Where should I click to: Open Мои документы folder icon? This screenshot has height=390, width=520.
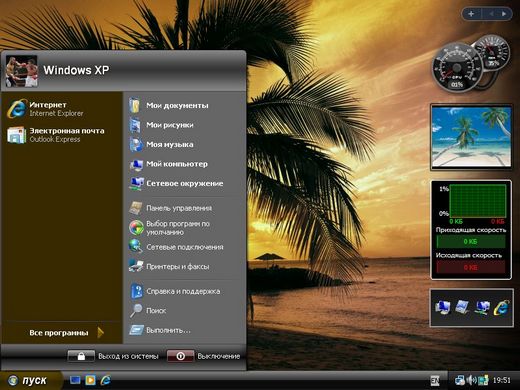[136, 106]
